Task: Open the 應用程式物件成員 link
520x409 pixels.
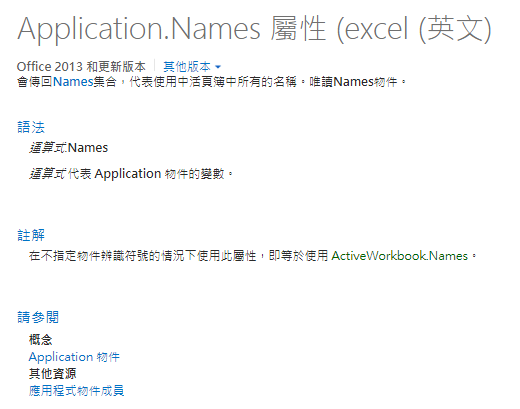Action: (x=76, y=391)
